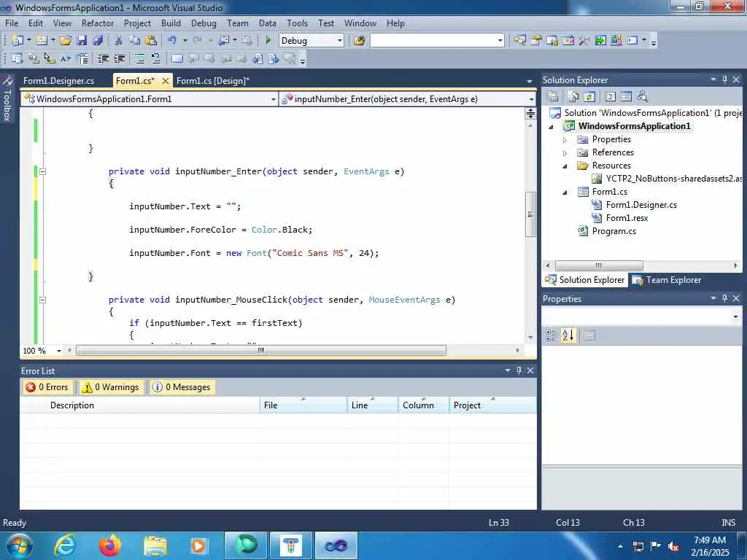The height and width of the screenshot is (560, 747).
Task: Open the Properties object selector dropdown
Action: tap(735, 316)
